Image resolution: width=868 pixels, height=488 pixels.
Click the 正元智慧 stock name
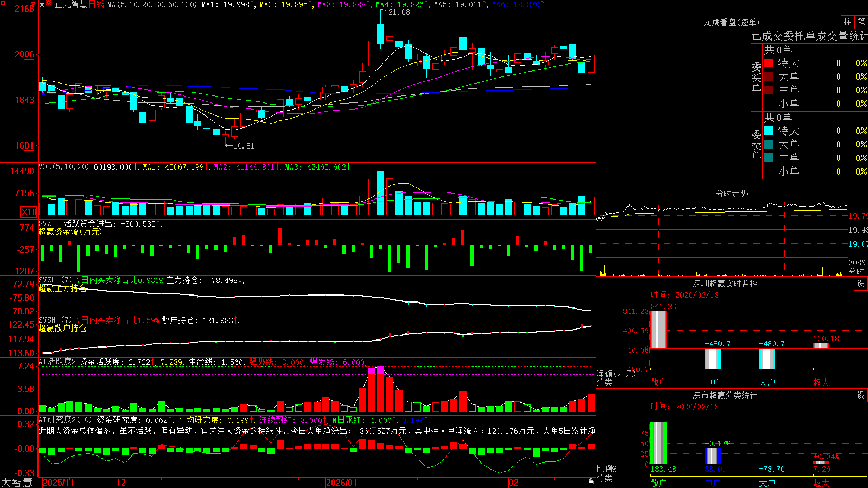(71, 4)
